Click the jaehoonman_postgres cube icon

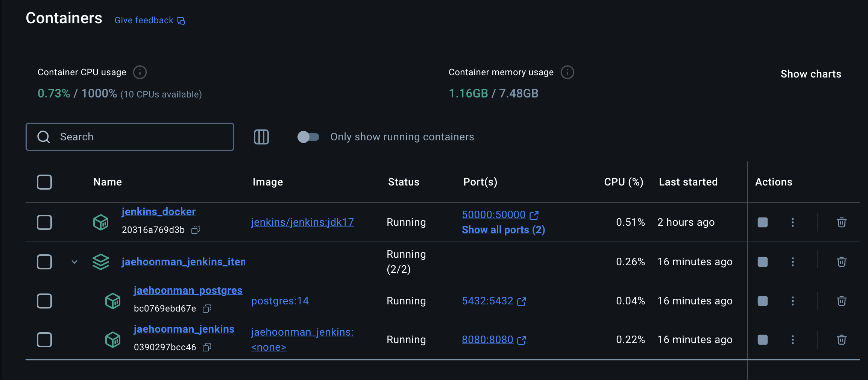click(113, 301)
